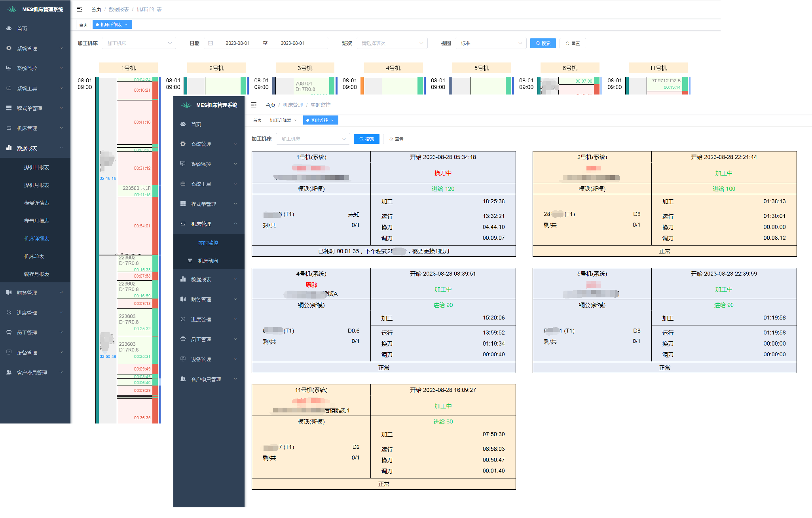
Task: Click the 数据报表 bar chart icon
Action: (9, 148)
